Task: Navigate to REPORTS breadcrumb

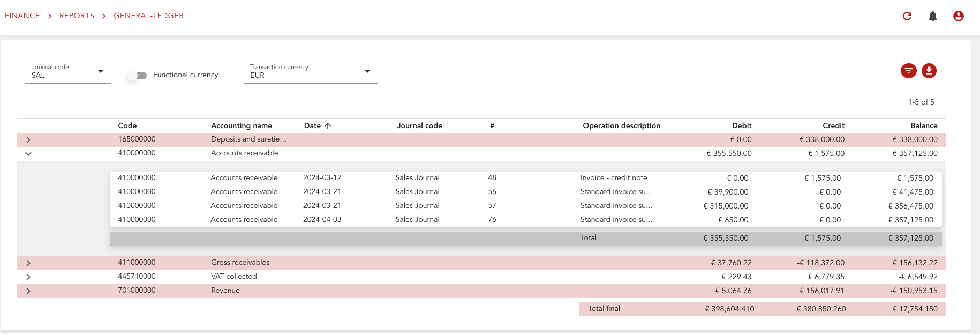Action: 77,16
